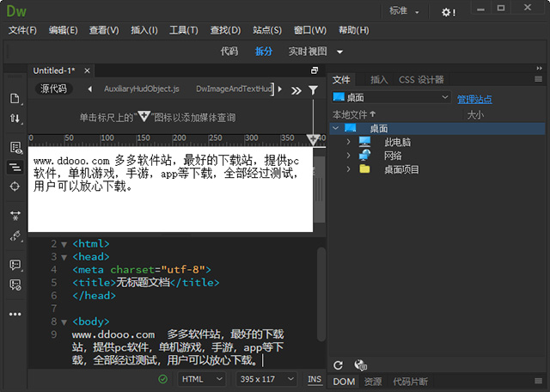This screenshot has height=392, width=550.
Task: Open the 插入(I) menu
Action: click(x=144, y=31)
